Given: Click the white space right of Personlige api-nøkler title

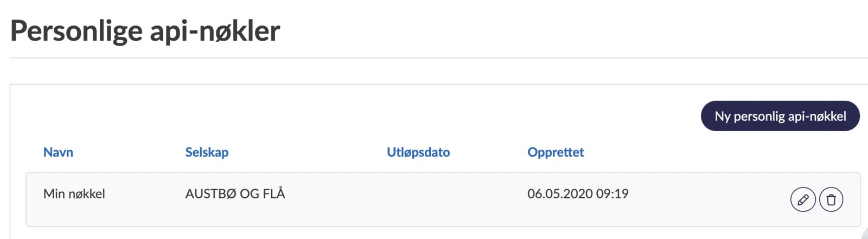Looking at the screenshot, I should pos(570,31).
